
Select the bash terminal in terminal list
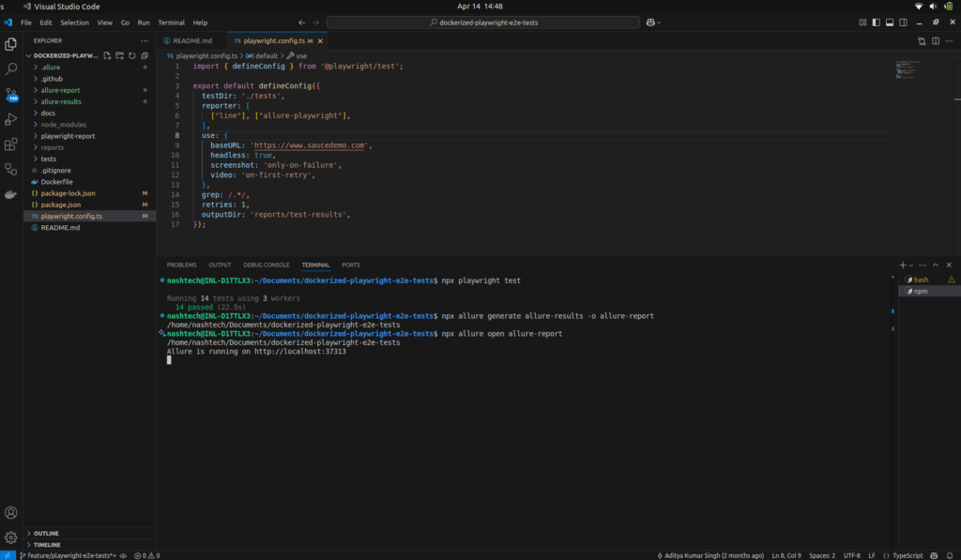pyautogui.click(x=921, y=280)
